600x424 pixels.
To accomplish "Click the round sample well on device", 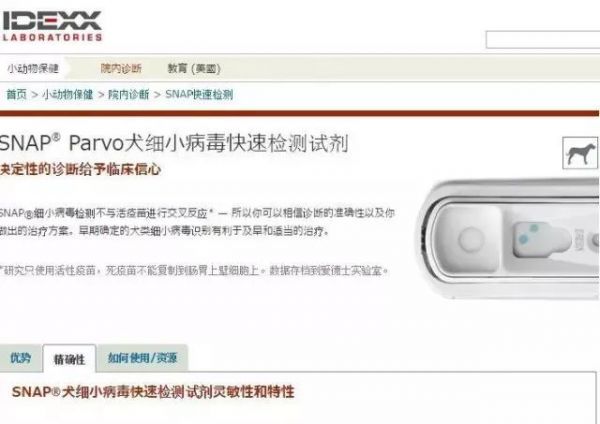I will click(x=471, y=238).
